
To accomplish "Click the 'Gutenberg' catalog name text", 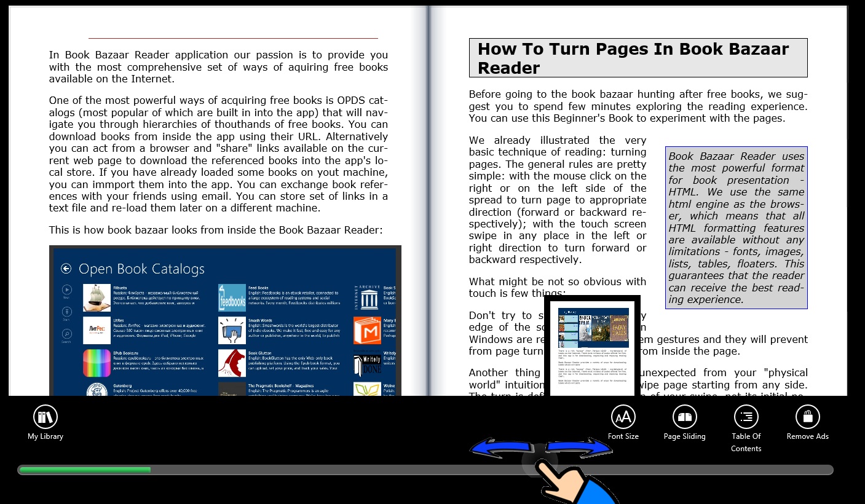I will (122, 386).
